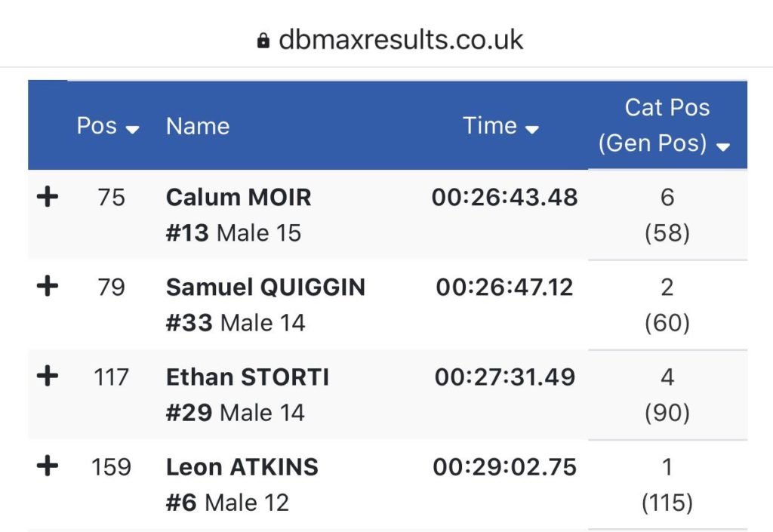Click bib #6 Male 12 text

(x=227, y=503)
